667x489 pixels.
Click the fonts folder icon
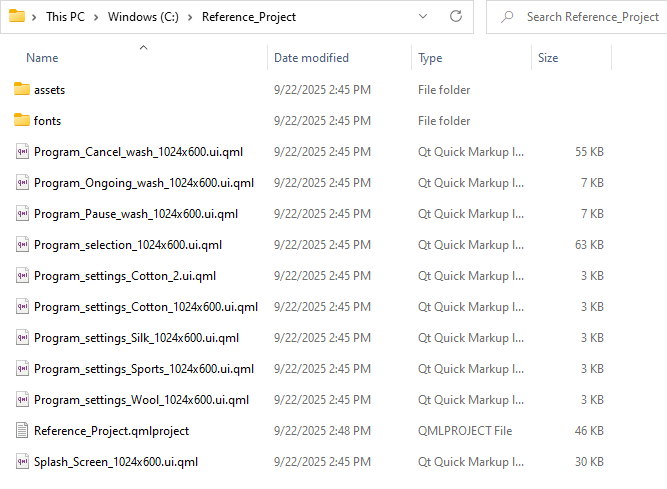pos(22,121)
